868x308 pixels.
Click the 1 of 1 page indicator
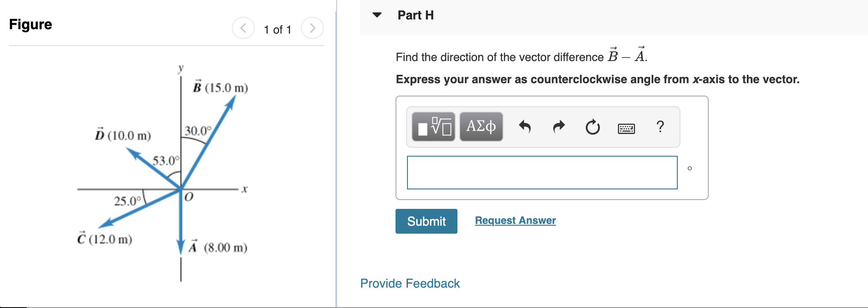click(278, 30)
